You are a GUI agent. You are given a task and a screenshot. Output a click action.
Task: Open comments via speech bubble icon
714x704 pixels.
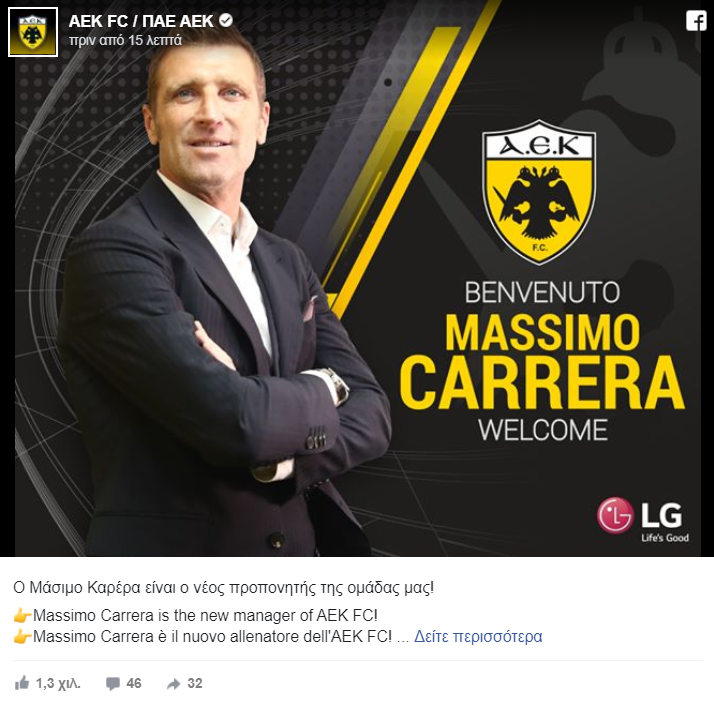pyautogui.click(x=112, y=684)
